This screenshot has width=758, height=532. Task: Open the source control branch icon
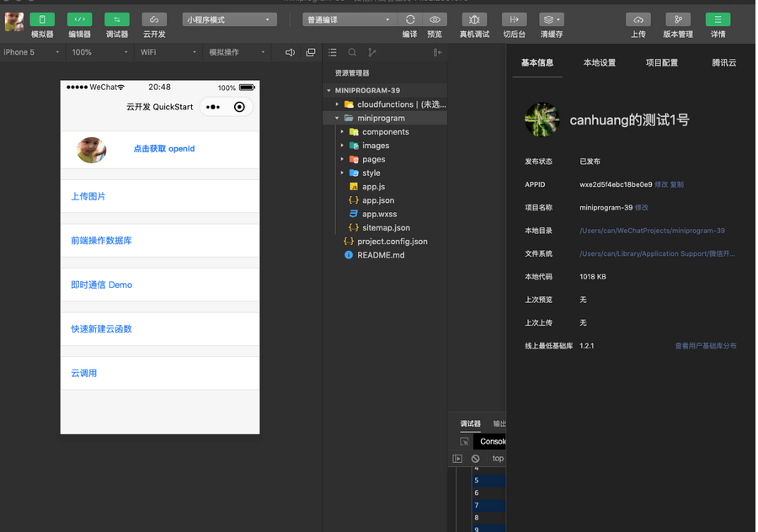(x=371, y=52)
